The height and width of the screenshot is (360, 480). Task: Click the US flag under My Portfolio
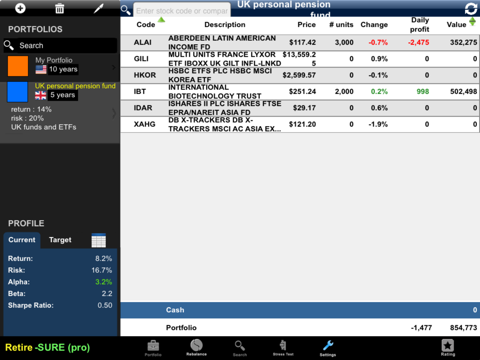point(41,70)
